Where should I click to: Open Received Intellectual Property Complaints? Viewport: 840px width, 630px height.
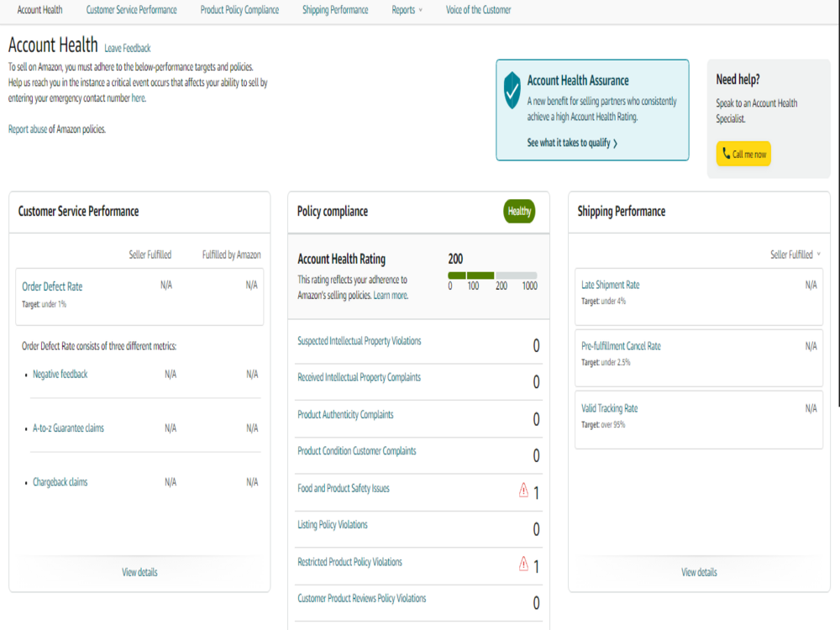[359, 377]
